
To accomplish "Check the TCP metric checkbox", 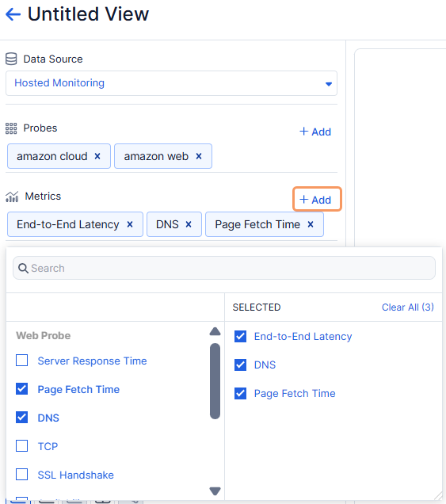I will coord(22,446).
